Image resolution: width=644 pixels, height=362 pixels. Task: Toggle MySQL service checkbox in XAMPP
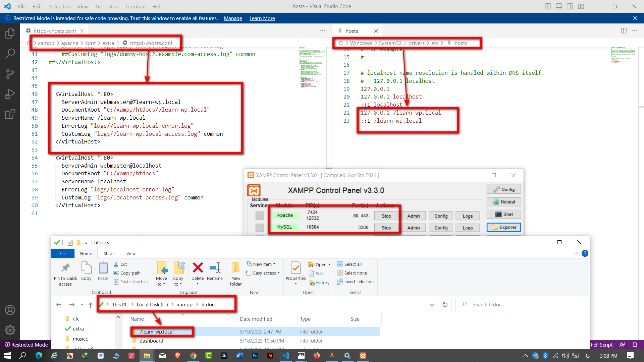click(x=260, y=228)
